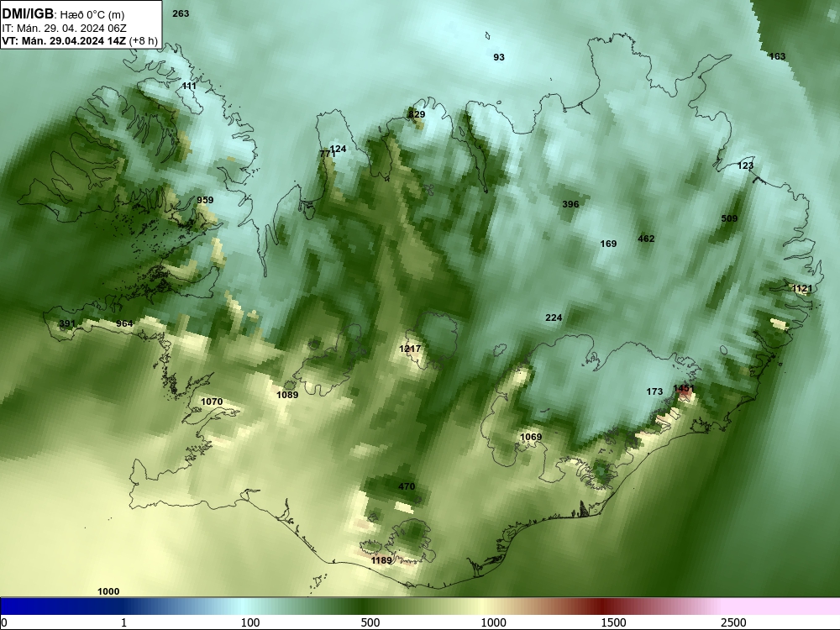Image resolution: width=840 pixels, height=630 pixels.
Task: Click the 964 height label
Action: [124, 323]
